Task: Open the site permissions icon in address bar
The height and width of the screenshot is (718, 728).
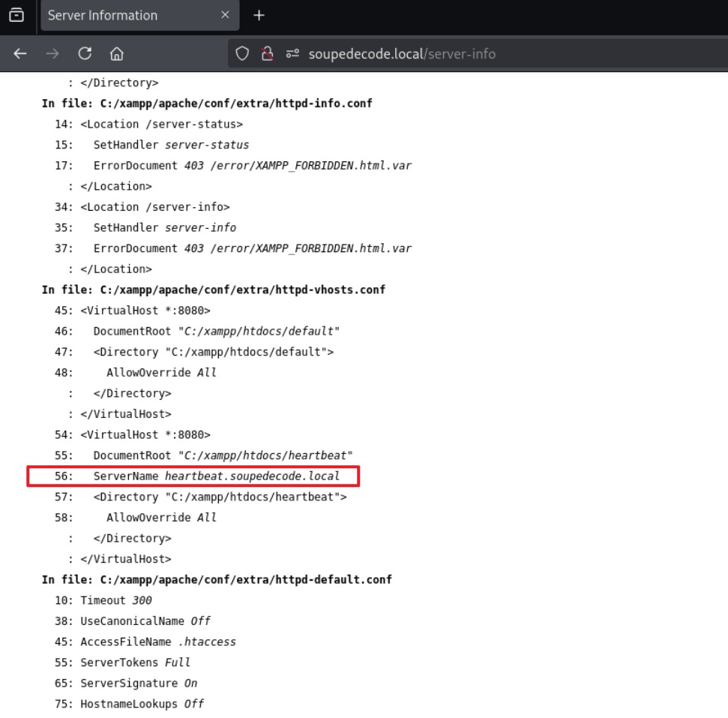Action: (292, 54)
